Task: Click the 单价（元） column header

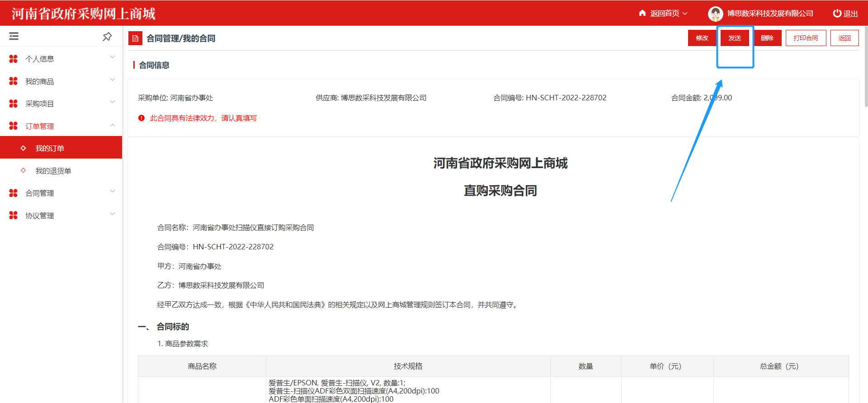Action: click(667, 366)
